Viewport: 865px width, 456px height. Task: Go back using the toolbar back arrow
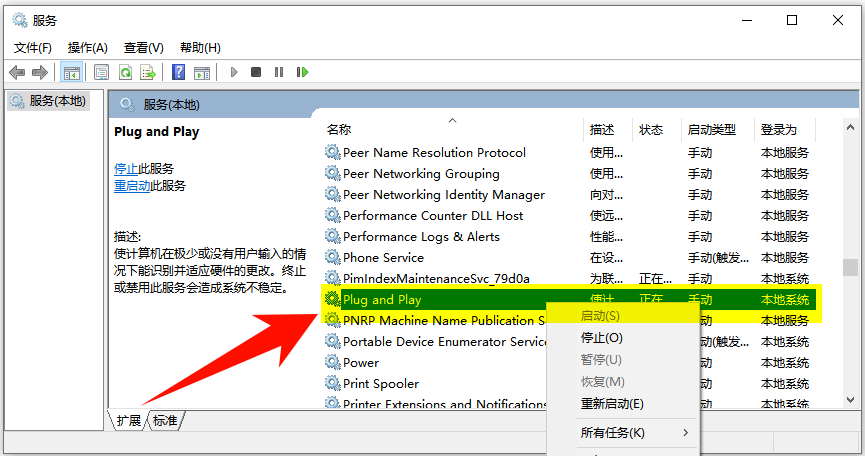point(17,72)
